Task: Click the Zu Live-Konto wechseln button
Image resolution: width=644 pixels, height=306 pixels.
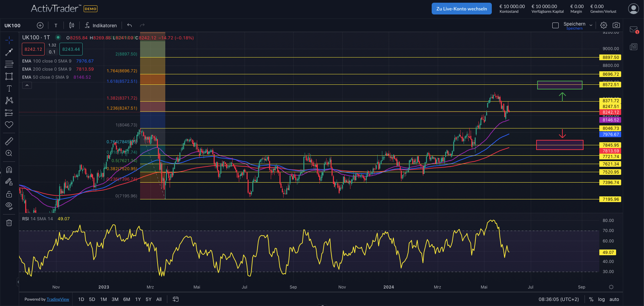Action: (x=461, y=8)
